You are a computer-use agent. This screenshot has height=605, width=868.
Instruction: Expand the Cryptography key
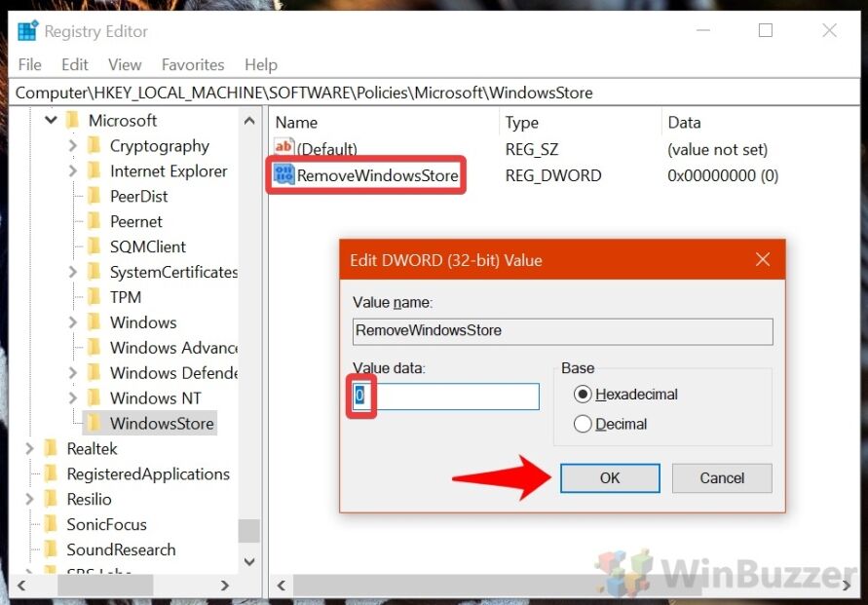pyautogui.click(x=72, y=145)
